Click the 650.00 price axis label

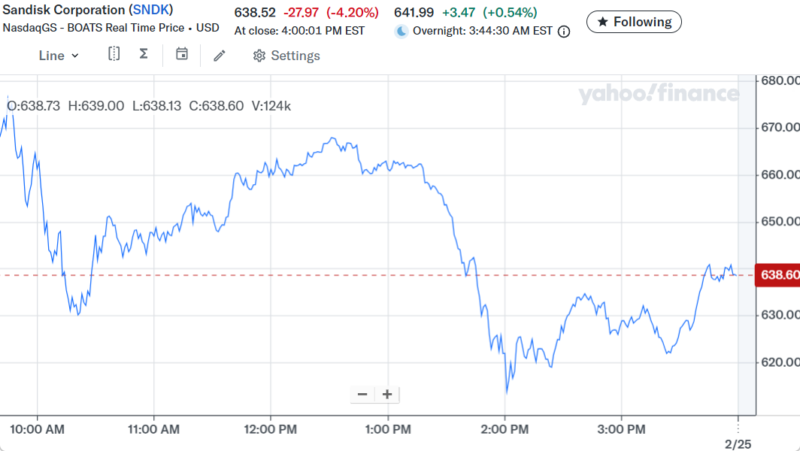(x=780, y=221)
